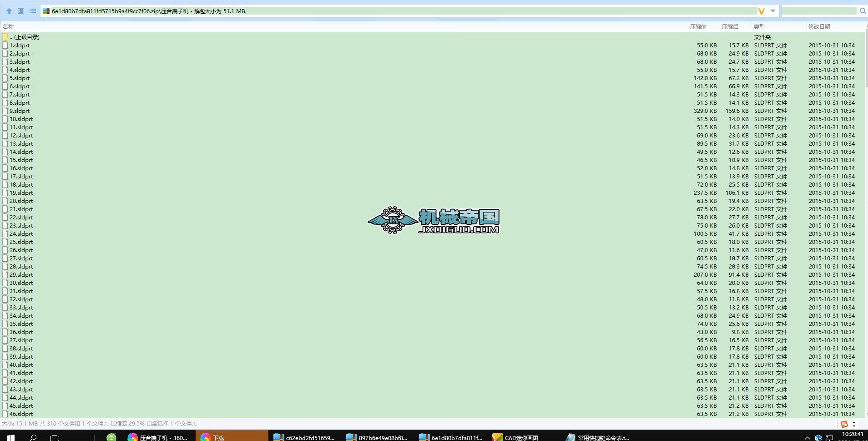The height and width of the screenshot is (441, 868).
Task: Click the file icon of 27.sldprt
Action: (x=5, y=258)
